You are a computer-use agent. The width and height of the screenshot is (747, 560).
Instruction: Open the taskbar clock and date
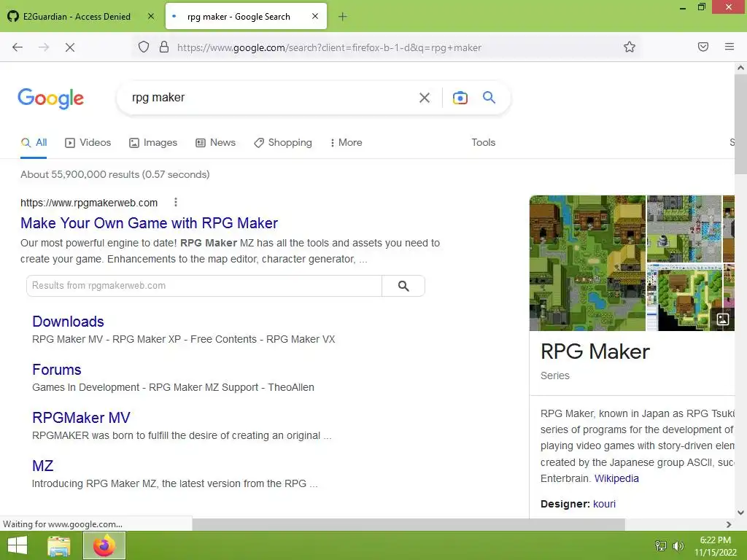(715, 545)
